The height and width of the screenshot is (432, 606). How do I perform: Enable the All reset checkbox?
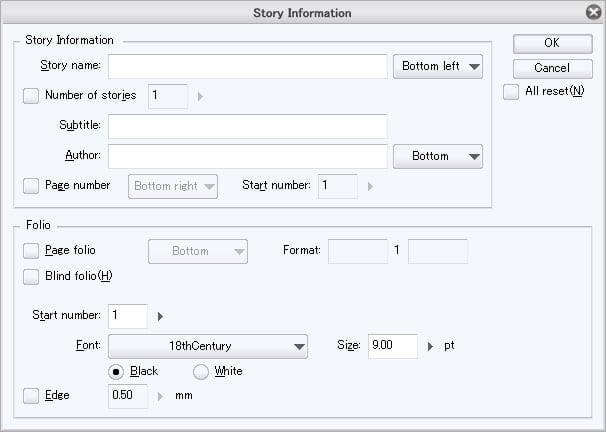[x=512, y=92]
